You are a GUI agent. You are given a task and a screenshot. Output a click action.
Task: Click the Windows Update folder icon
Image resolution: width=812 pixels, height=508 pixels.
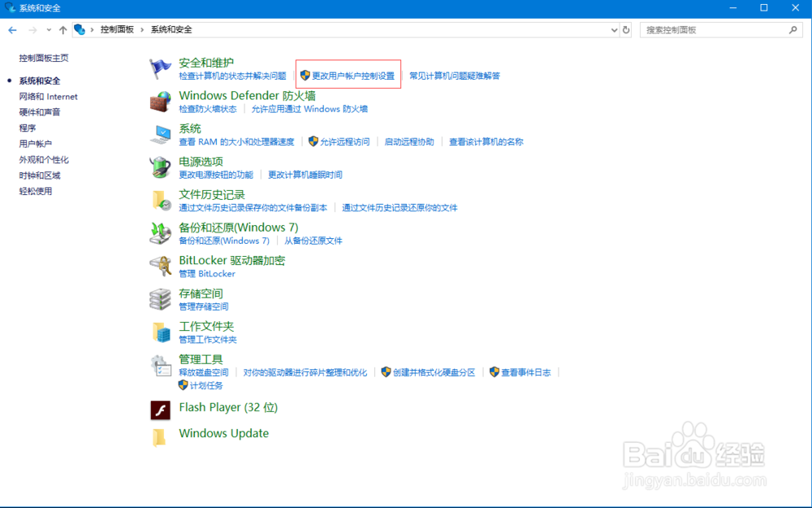pyautogui.click(x=159, y=437)
